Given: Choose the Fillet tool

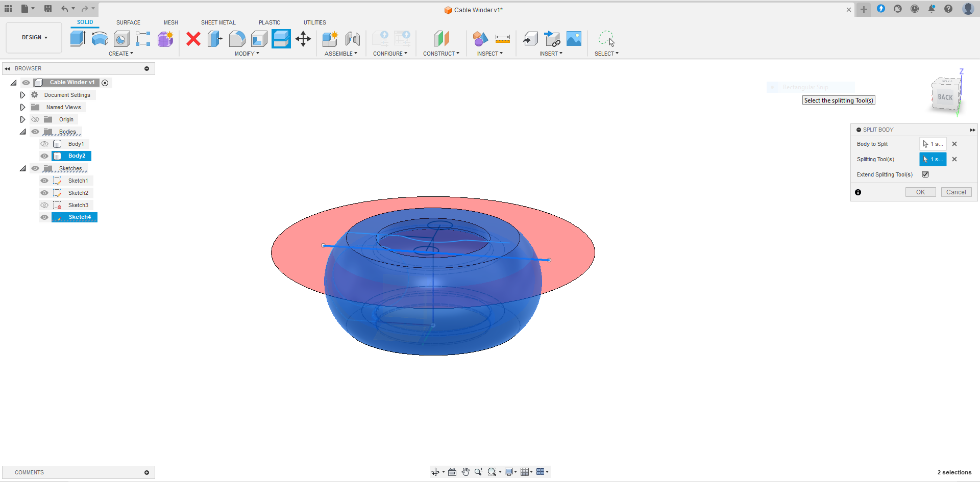Looking at the screenshot, I should [237, 39].
